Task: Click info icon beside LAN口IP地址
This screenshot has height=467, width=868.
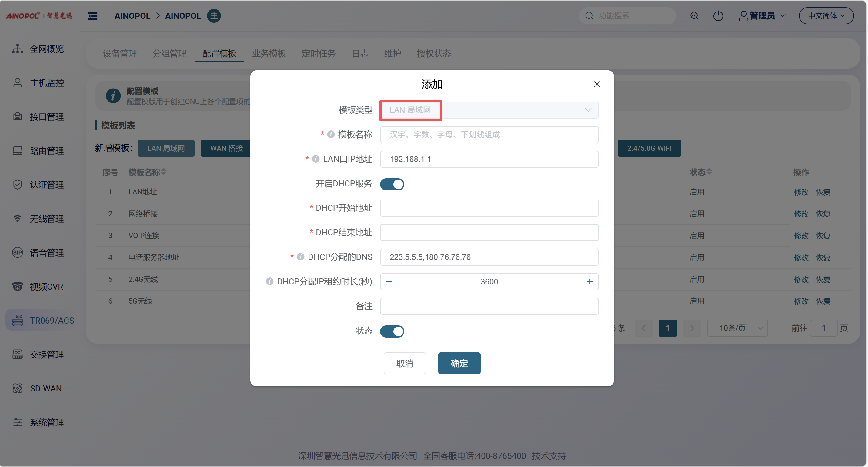Action: click(x=316, y=159)
